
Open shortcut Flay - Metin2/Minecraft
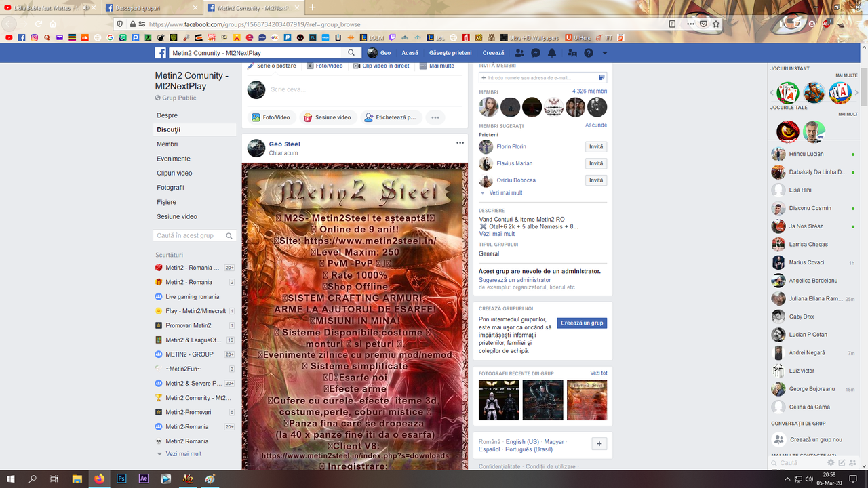[195, 311]
